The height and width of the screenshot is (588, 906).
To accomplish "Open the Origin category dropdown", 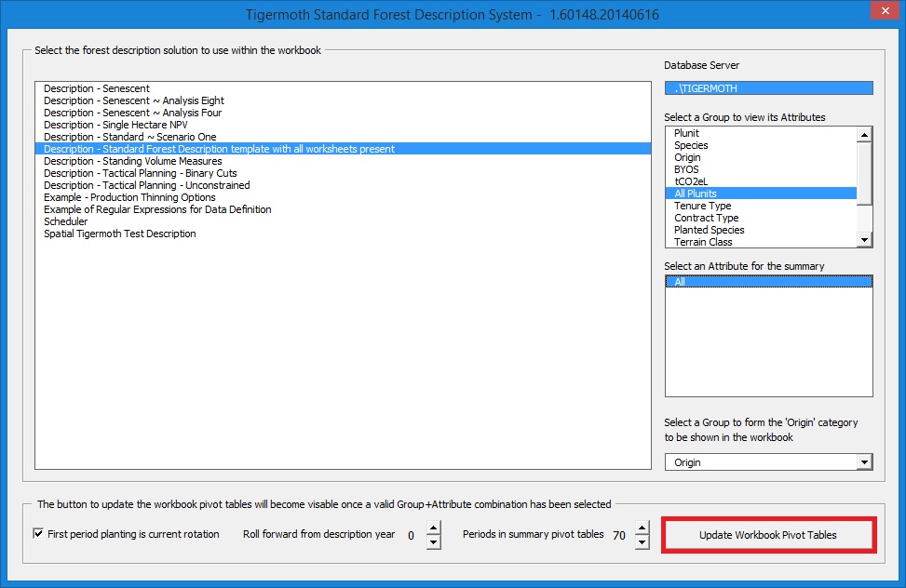I will point(864,462).
